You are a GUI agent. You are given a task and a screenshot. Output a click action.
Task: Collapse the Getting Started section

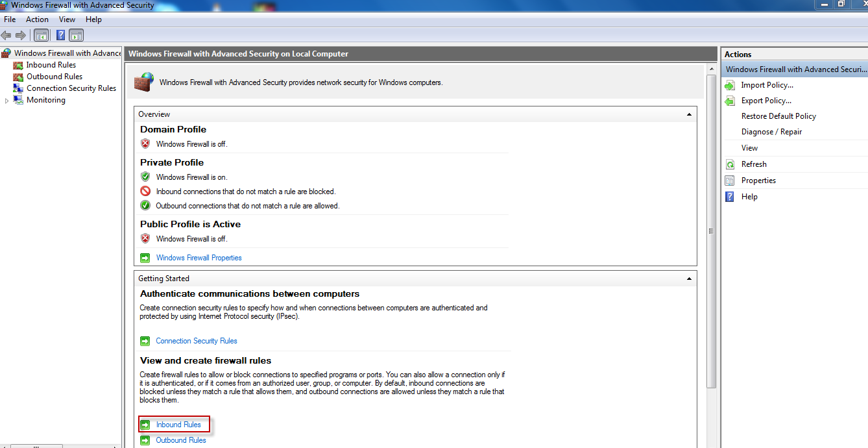tap(689, 279)
